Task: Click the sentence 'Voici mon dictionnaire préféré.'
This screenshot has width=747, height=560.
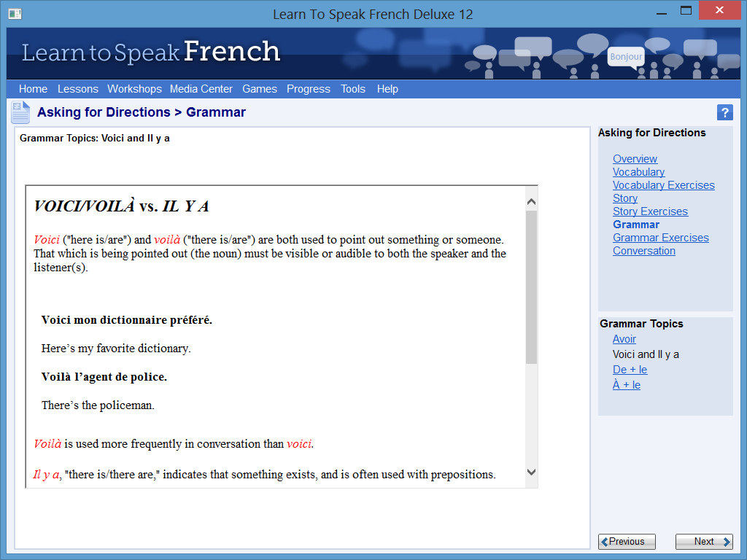Action: [x=127, y=320]
